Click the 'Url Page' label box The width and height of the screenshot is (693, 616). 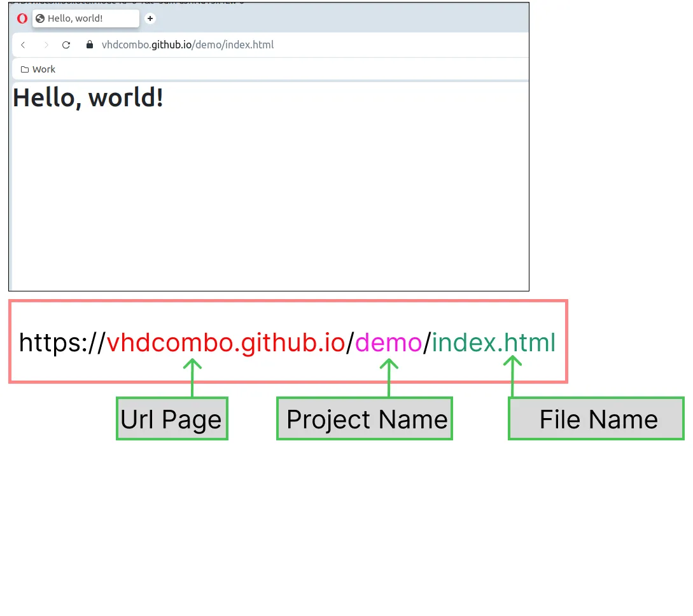(x=172, y=419)
